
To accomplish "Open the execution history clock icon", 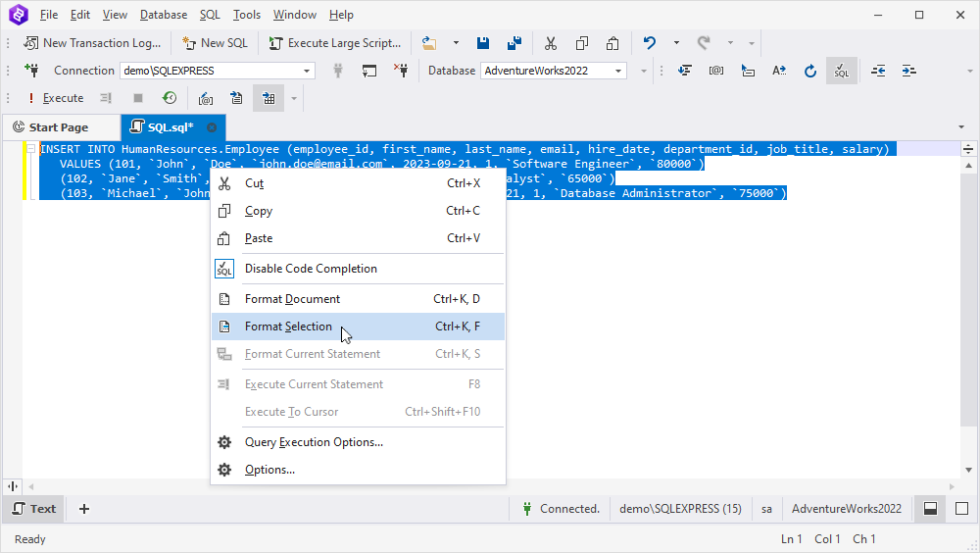I will pyautogui.click(x=170, y=98).
